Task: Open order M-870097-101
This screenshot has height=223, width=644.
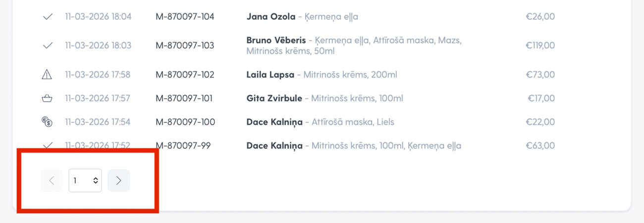Action: click(184, 98)
